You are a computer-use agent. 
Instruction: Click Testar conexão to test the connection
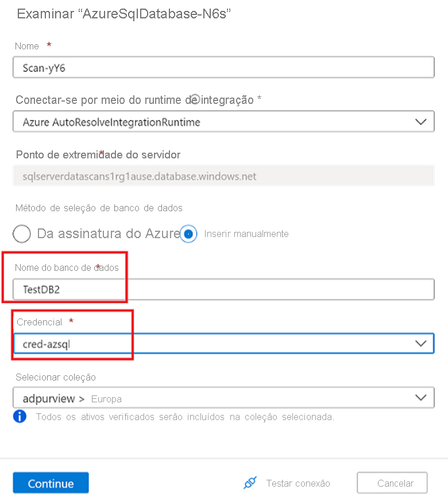(298, 483)
